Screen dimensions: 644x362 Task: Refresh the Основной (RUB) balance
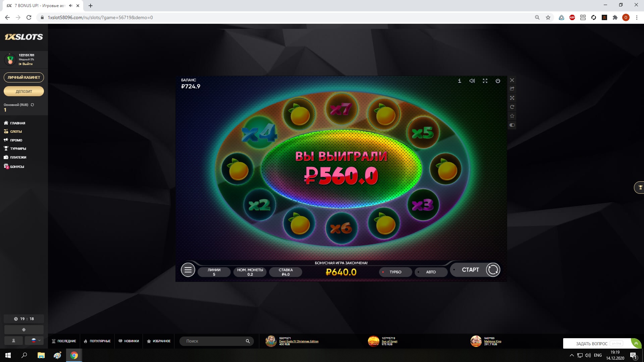click(33, 105)
